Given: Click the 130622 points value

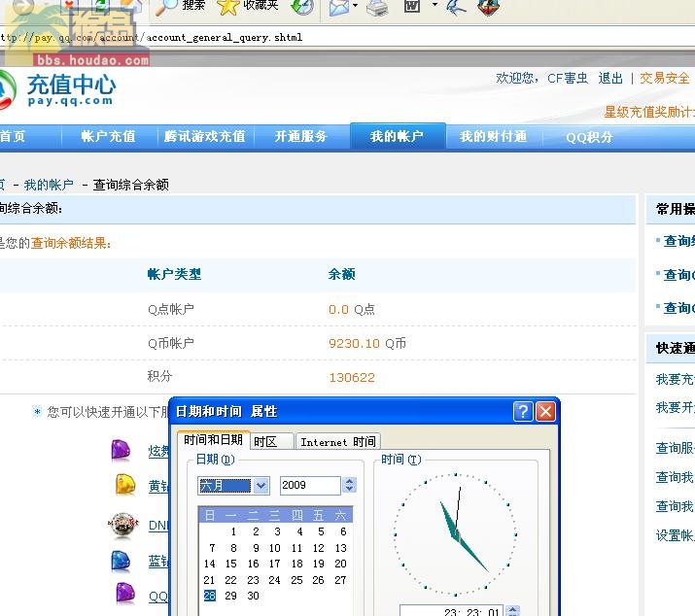Looking at the screenshot, I should pyautogui.click(x=352, y=378).
